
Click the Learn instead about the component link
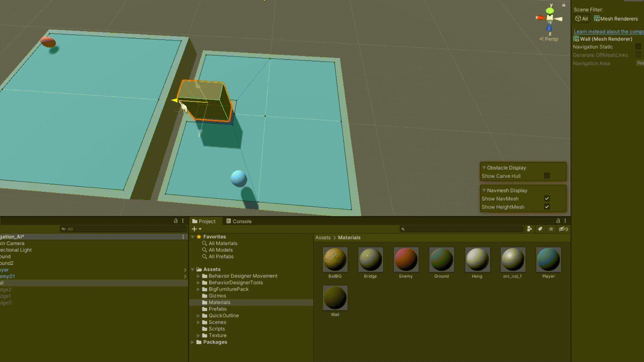pyautogui.click(x=608, y=32)
